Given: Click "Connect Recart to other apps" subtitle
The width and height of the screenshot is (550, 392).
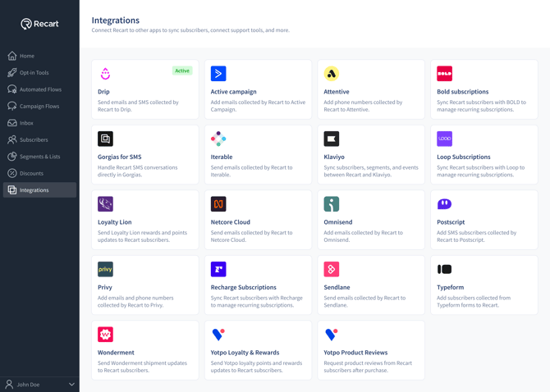Looking at the screenshot, I should coord(190,30).
